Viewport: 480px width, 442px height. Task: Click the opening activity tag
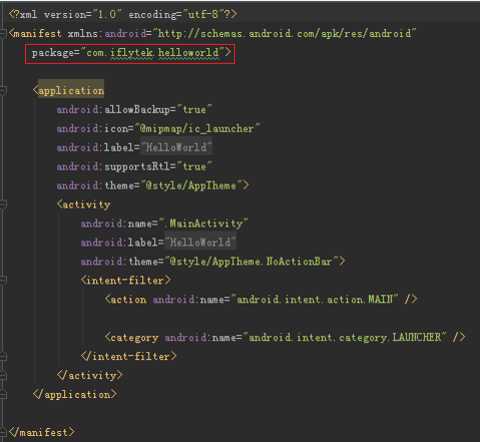tap(84, 204)
